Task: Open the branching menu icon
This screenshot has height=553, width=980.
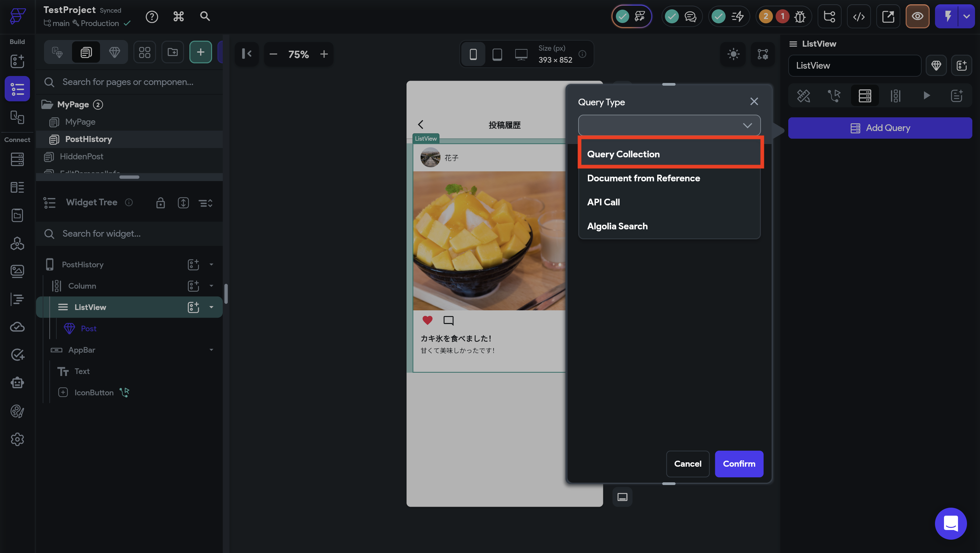Action: (x=829, y=16)
